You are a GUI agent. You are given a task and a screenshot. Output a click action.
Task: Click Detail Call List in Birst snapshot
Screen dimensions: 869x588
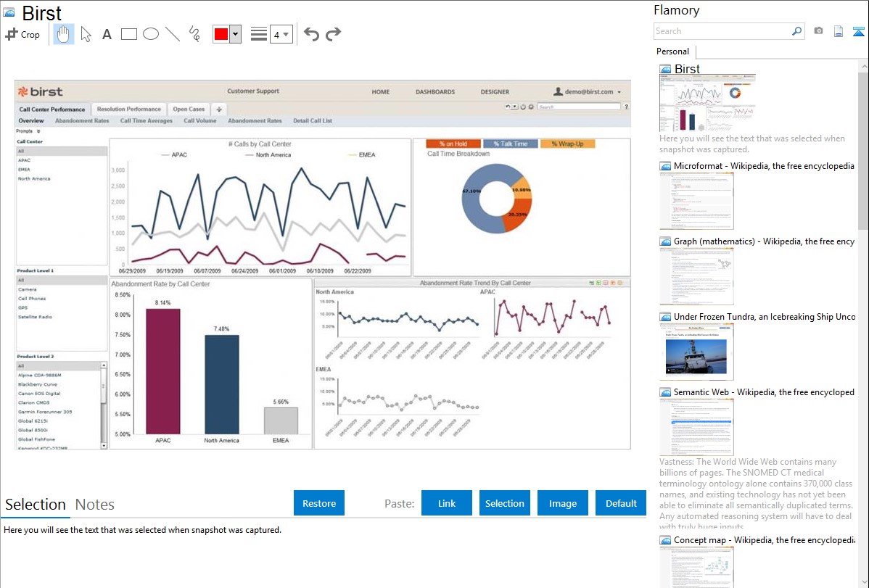click(313, 121)
